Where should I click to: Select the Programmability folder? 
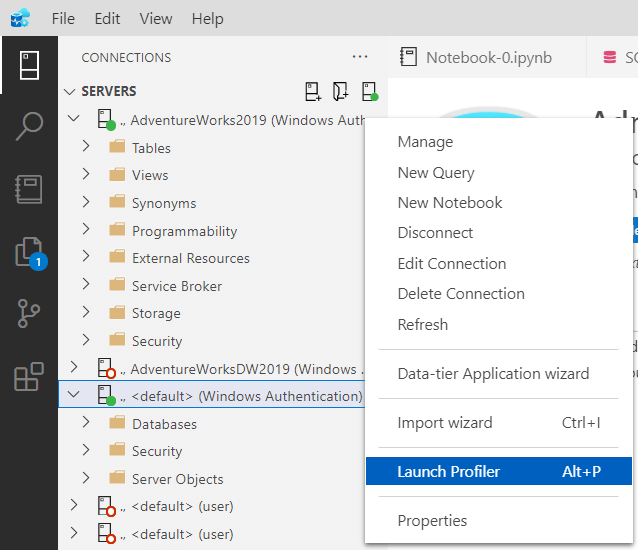click(184, 231)
